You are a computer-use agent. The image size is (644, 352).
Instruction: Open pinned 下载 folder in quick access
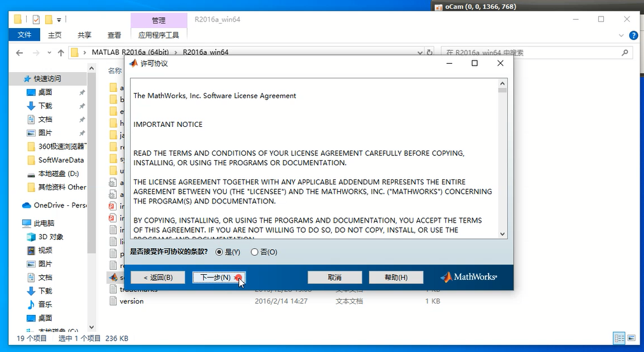45,106
